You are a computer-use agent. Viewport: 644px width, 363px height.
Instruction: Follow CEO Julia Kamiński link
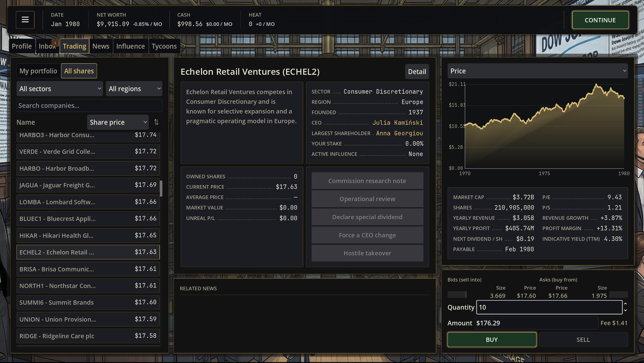(397, 123)
